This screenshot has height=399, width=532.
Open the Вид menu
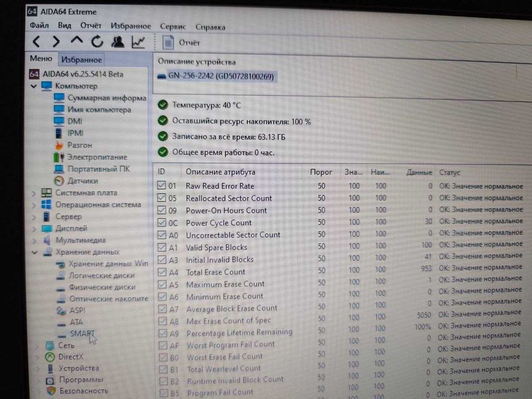click(x=64, y=26)
